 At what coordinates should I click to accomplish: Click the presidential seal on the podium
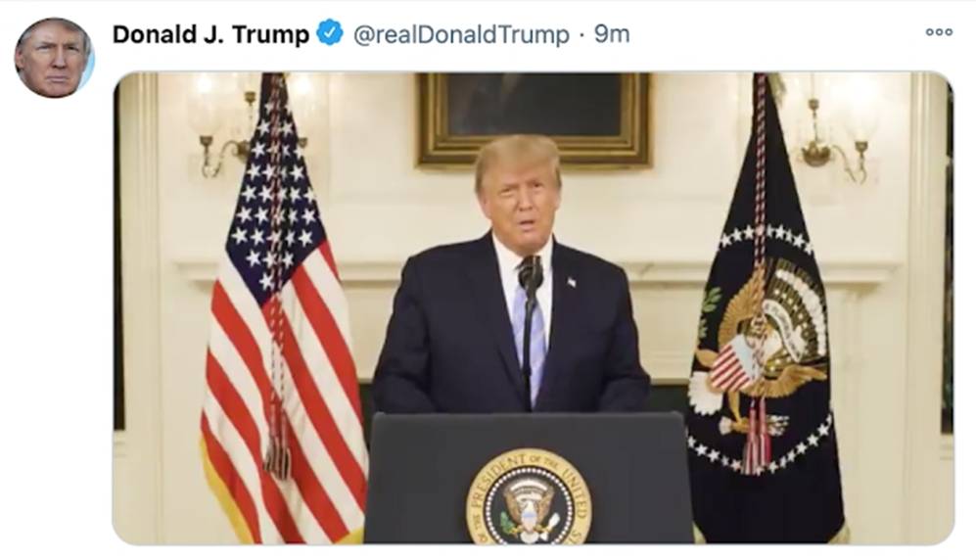529,497
